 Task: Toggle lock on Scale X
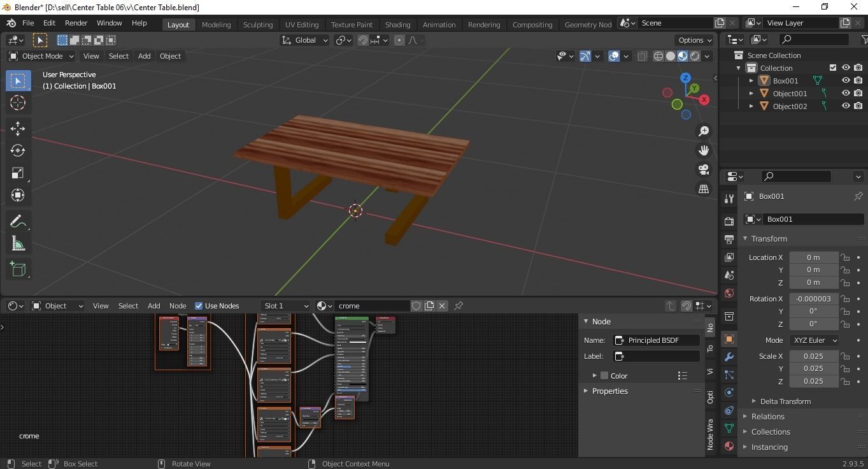tap(845, 356)
